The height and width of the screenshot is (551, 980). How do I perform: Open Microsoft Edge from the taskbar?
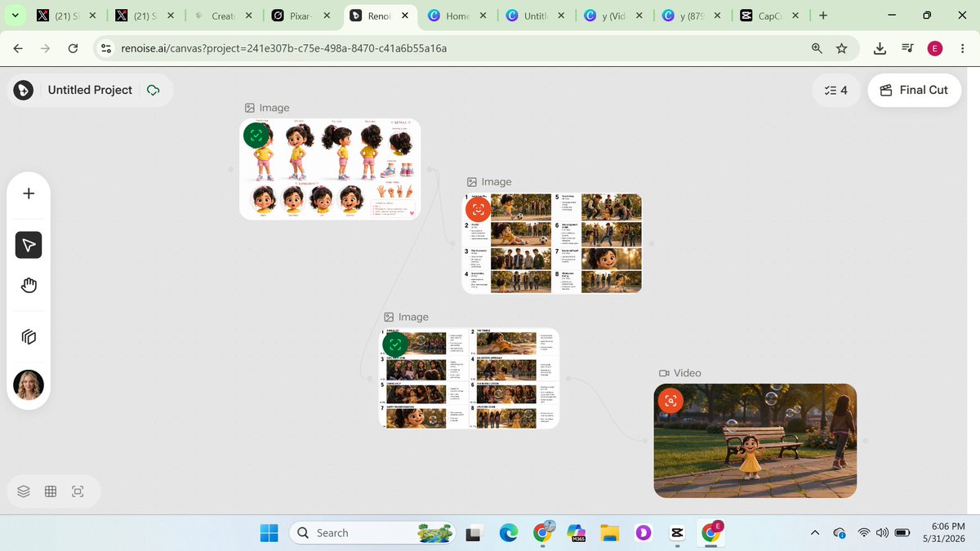(x=508, y=533)
